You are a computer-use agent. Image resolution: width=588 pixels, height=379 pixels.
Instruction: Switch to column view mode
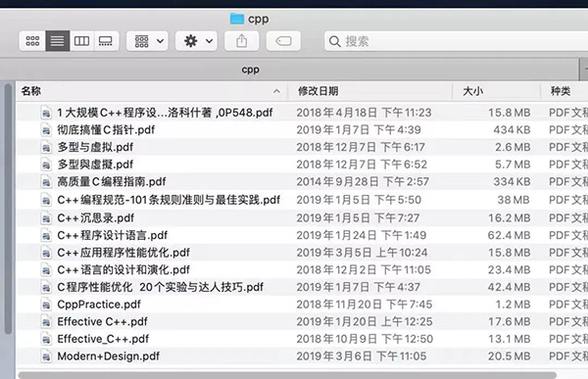tap(81, 41)
